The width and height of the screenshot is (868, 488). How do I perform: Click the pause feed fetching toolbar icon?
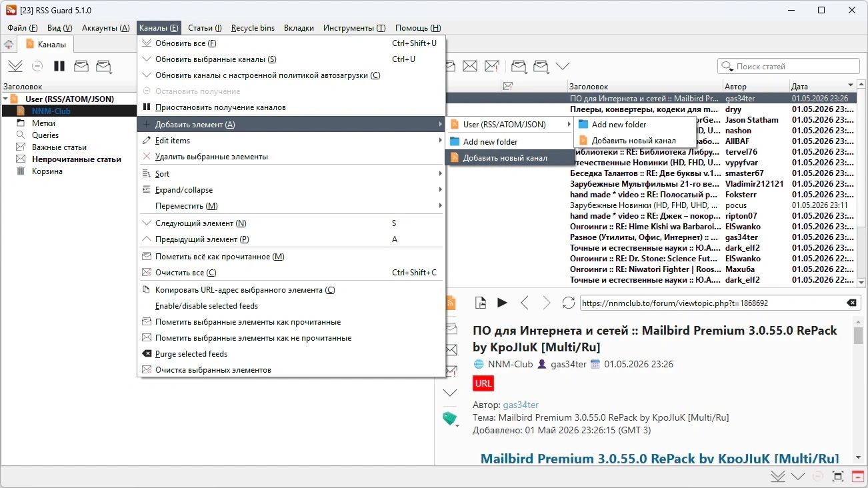59,66
